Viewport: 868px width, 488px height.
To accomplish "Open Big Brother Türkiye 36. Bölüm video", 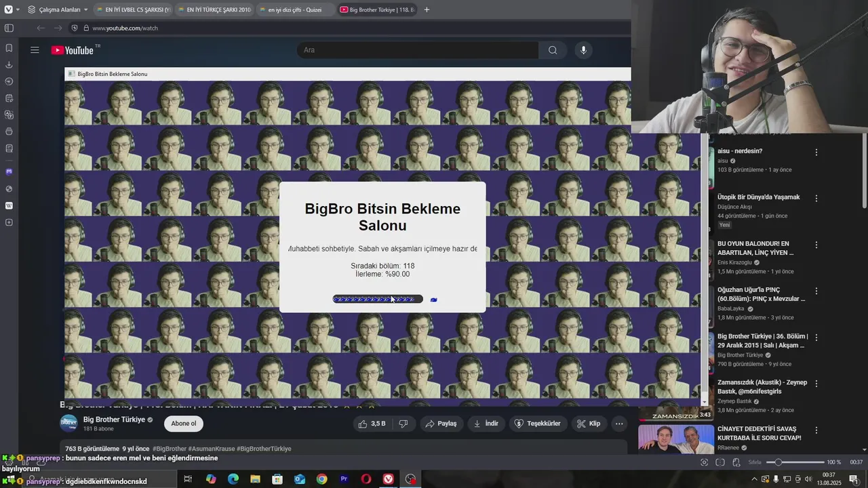I will tap(763, 341).
